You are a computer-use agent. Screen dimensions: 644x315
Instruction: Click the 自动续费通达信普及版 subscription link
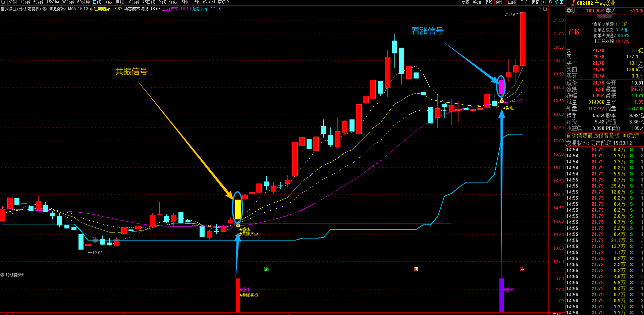click(603, 136)
